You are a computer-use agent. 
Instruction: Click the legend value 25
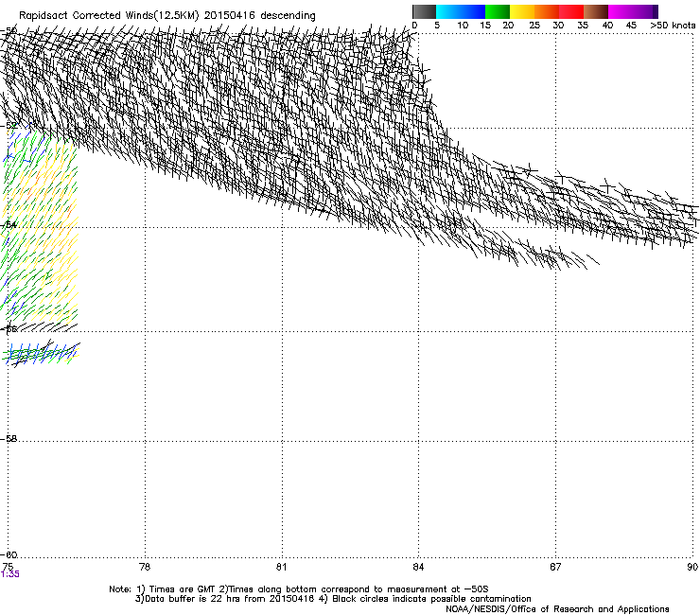coord(534,25)
